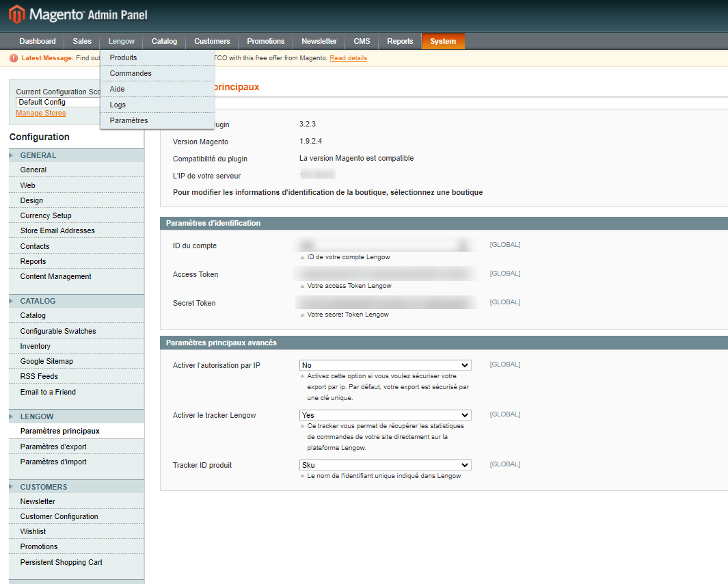728x584 pixels.
Task: Open the Promotions top menu
Action: [266, 41]
